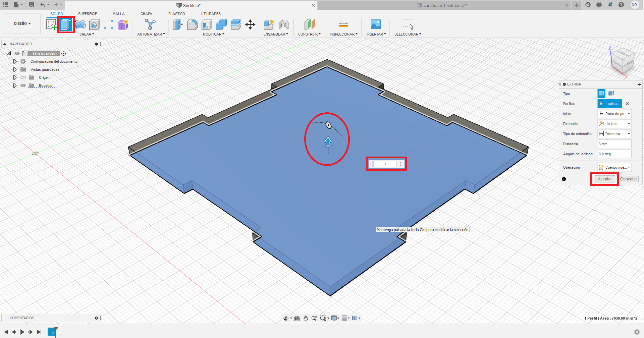
Task: Expand the Origen folder
Action: [x=15, y=77]
